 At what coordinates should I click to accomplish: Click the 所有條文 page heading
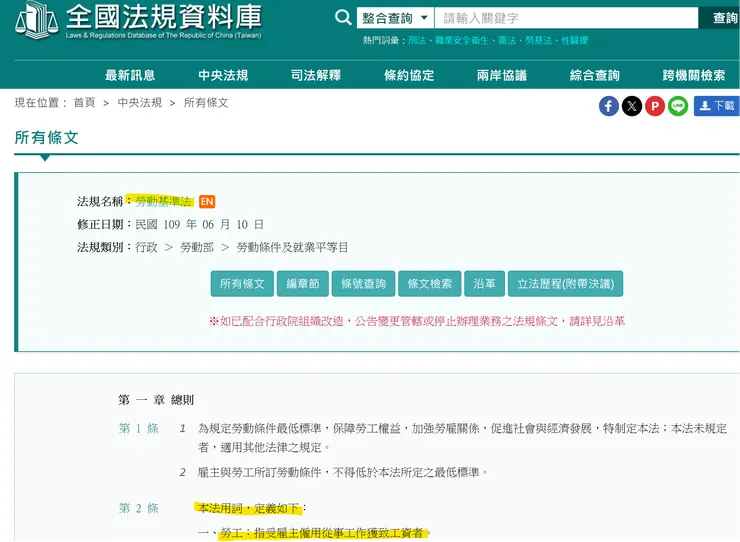tap(46, 137)
